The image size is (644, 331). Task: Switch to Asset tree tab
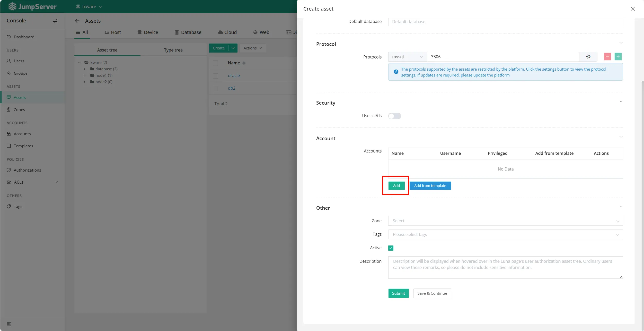click(107, 50)
